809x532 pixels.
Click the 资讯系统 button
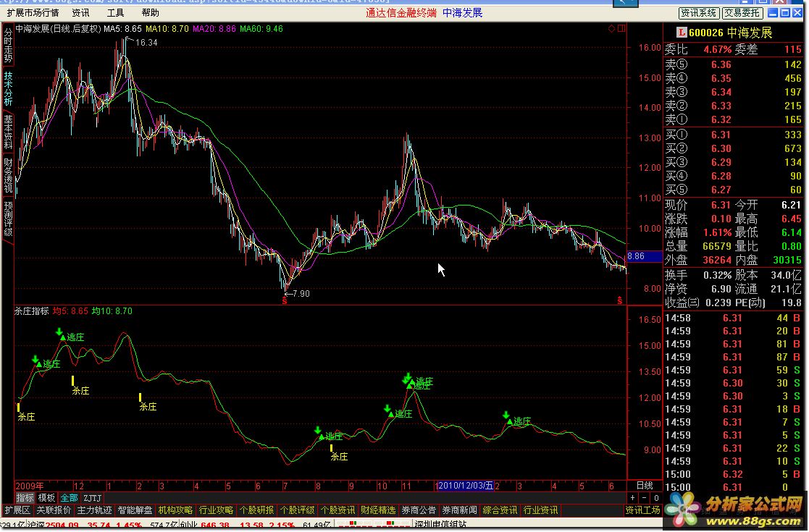tap(698, 13)
